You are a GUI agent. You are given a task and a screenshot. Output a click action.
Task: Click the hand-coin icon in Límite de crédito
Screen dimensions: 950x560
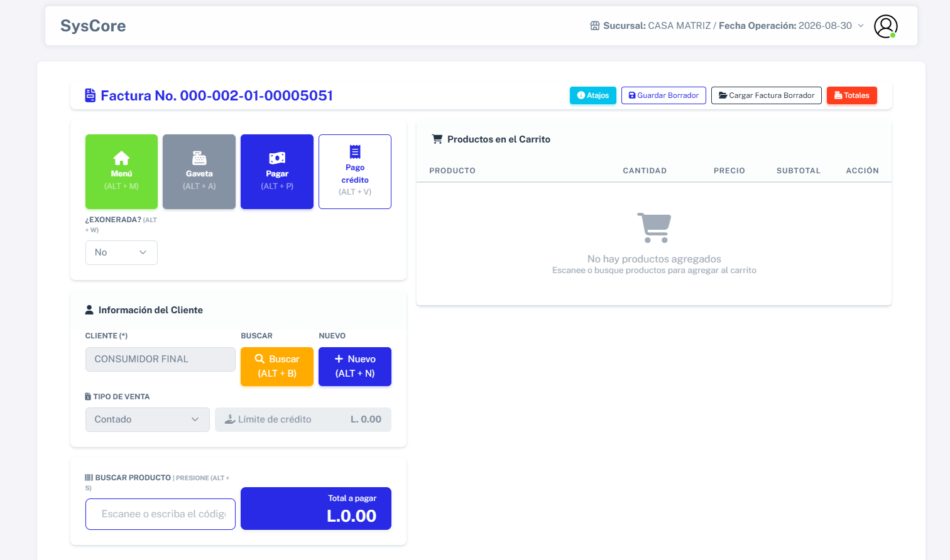(230, 419)
